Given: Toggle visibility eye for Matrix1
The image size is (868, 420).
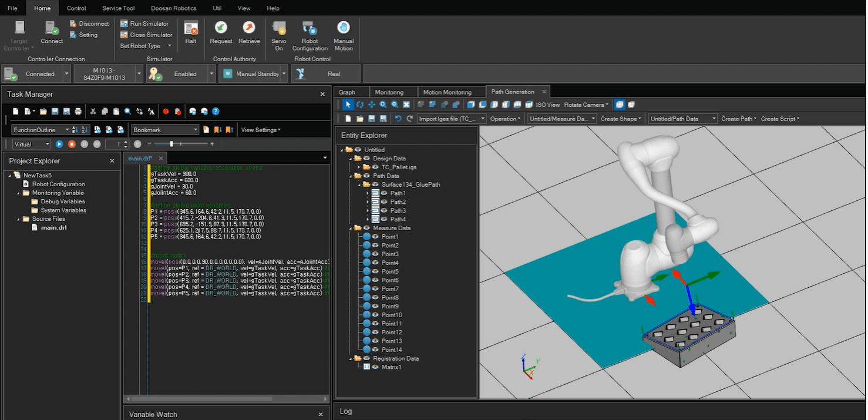Looking at the screenshot, I should [375, 367].
